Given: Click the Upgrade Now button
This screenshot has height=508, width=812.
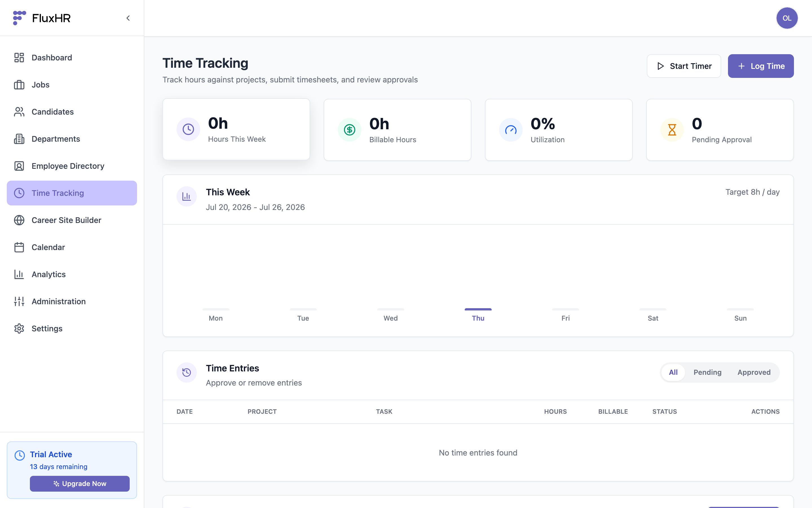Looking at the screenshot, I should coord(80,483).
